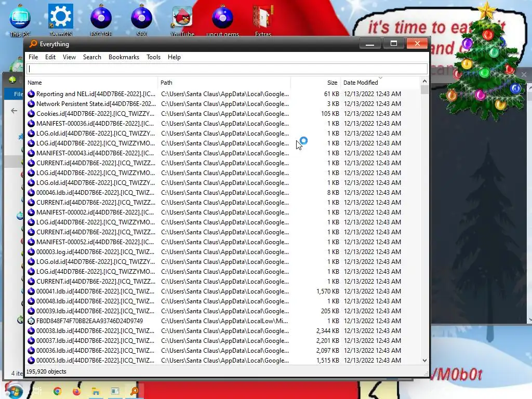Select the 000038.ldb file row
532x399 pixels.
click(x=223, y=330)
